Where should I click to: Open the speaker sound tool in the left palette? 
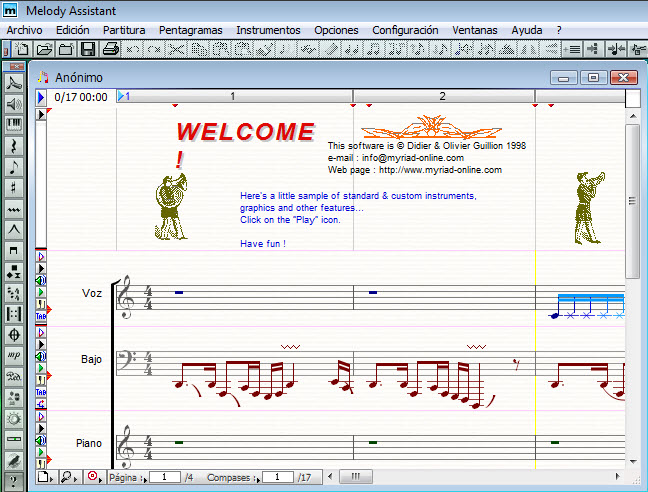point(14,104)
